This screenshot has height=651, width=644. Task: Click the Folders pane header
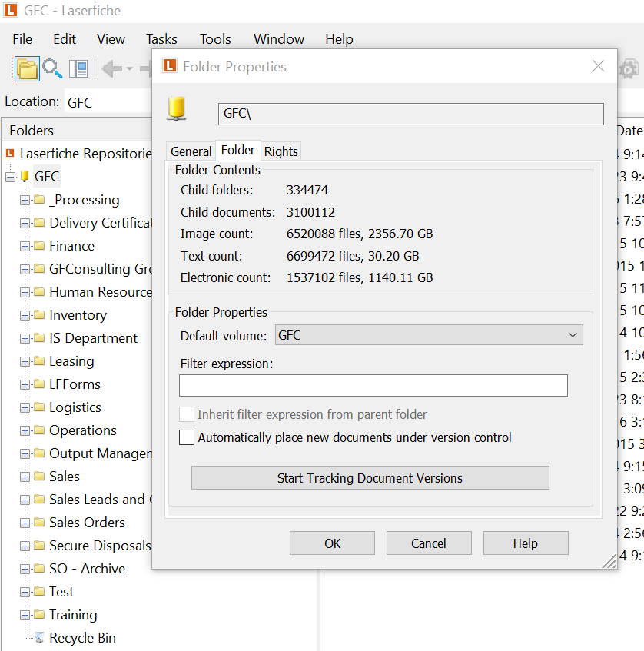point(78,131)
